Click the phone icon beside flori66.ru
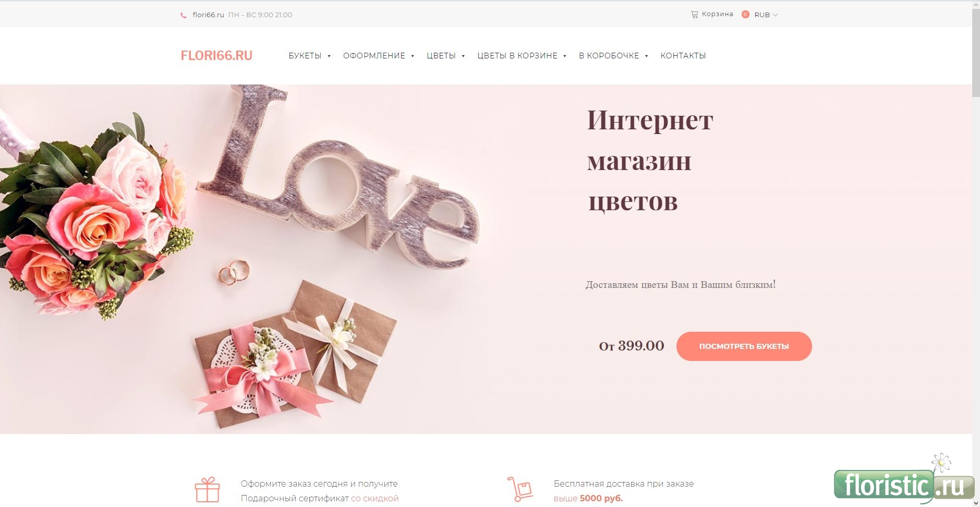The height and width of the screenshot is (507, 980). point(184,15)
